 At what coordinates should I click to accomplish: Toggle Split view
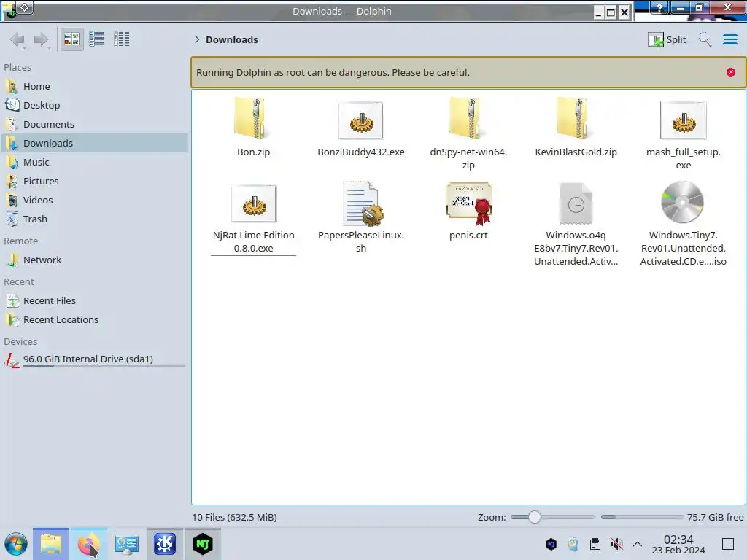click(x=667, y=39)
